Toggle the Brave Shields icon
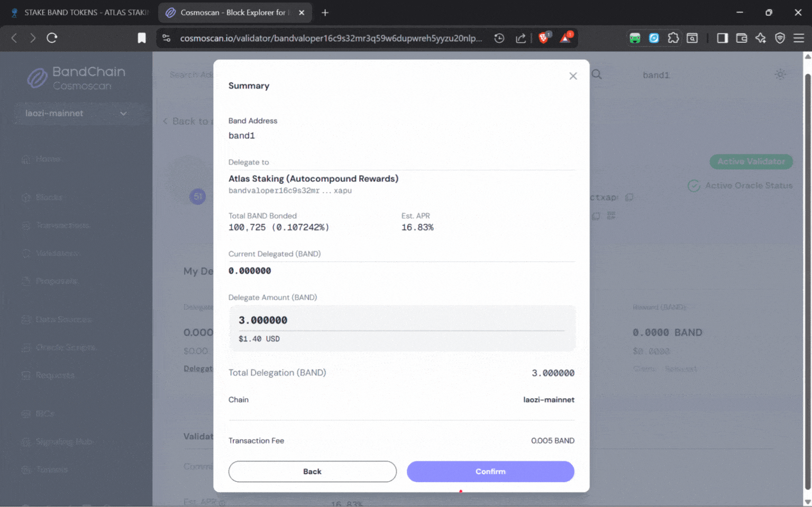The width and height of the screenshot is (812, 507). 544,38
